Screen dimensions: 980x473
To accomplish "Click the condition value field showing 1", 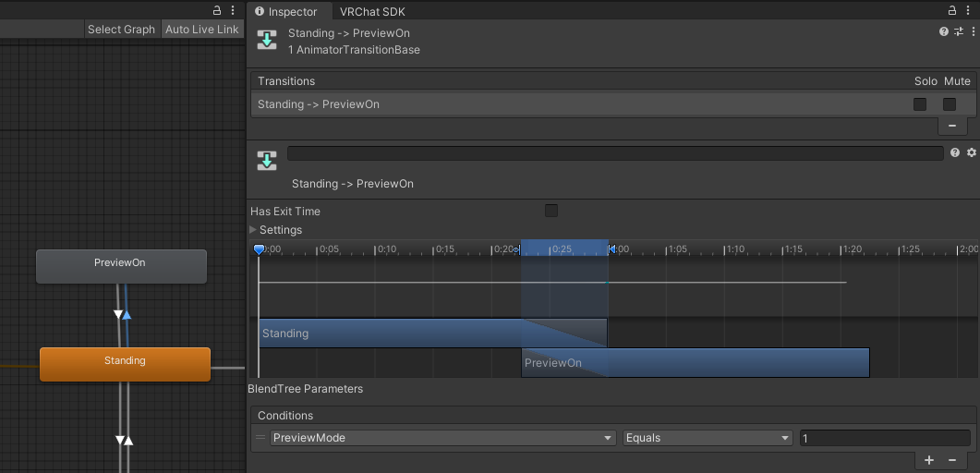I will click(885, 438).
